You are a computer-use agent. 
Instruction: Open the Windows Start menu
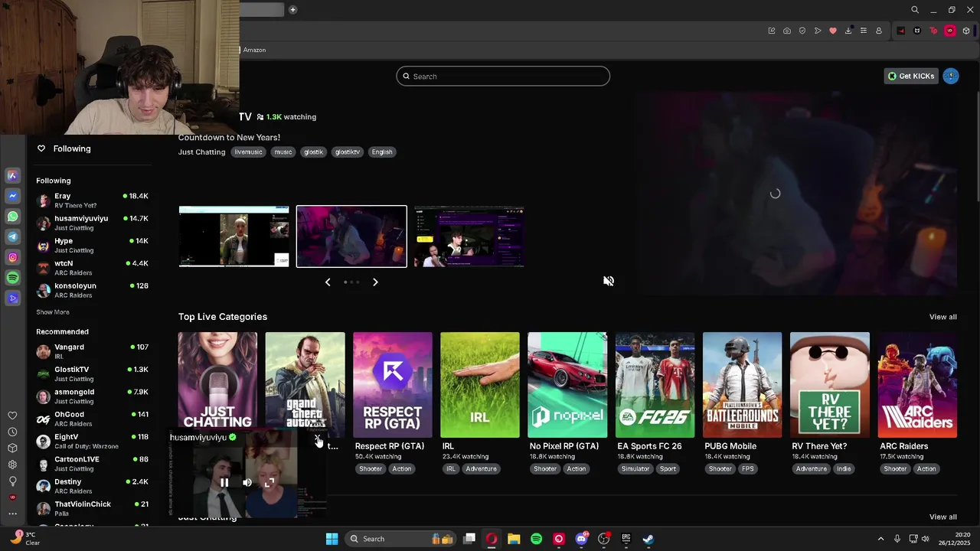tap(332, 539)
